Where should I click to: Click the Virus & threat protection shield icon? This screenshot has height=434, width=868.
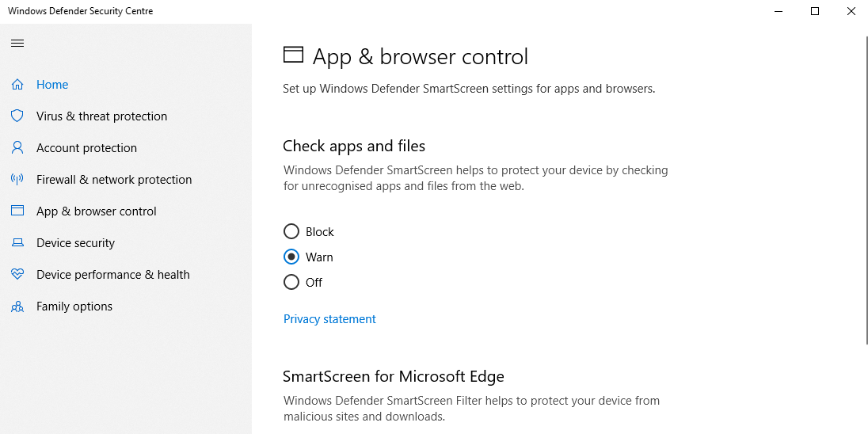click(17, 116)
